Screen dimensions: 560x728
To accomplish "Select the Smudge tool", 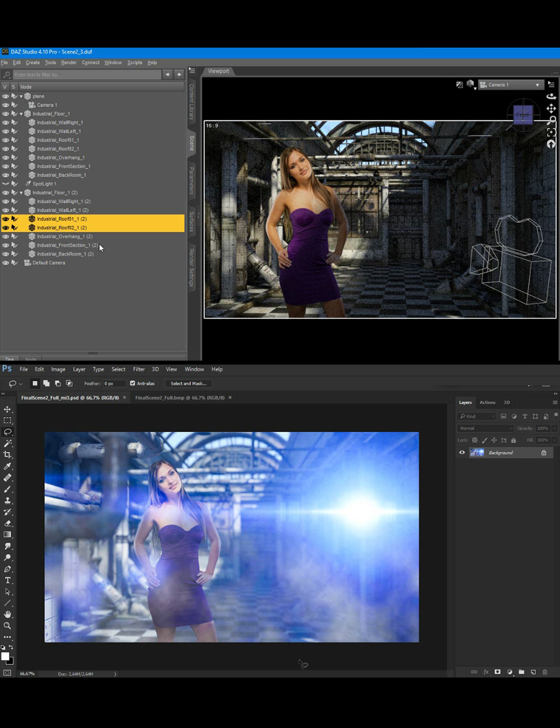I will pyautogui.click(x=7, y=546).
